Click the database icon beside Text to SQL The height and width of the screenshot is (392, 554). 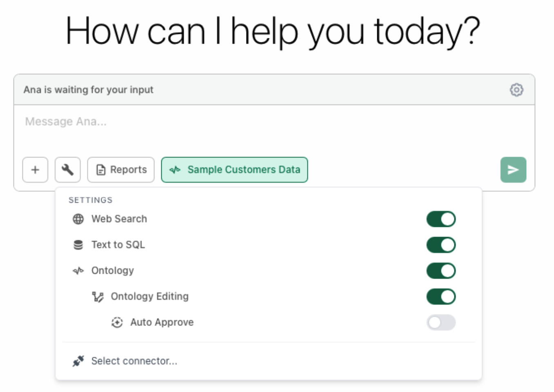(x=78, y=244)
